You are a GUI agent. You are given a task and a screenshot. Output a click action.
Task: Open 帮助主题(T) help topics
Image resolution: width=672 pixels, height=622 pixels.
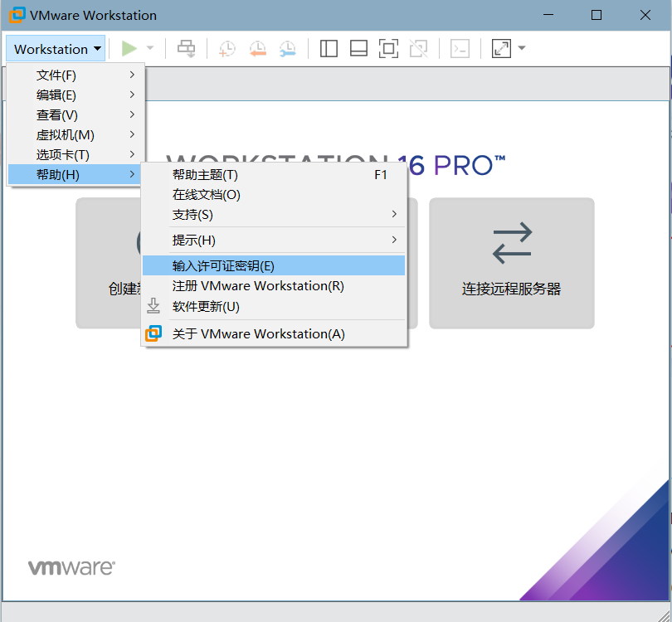pyautogui.click(x=274, y=175)
